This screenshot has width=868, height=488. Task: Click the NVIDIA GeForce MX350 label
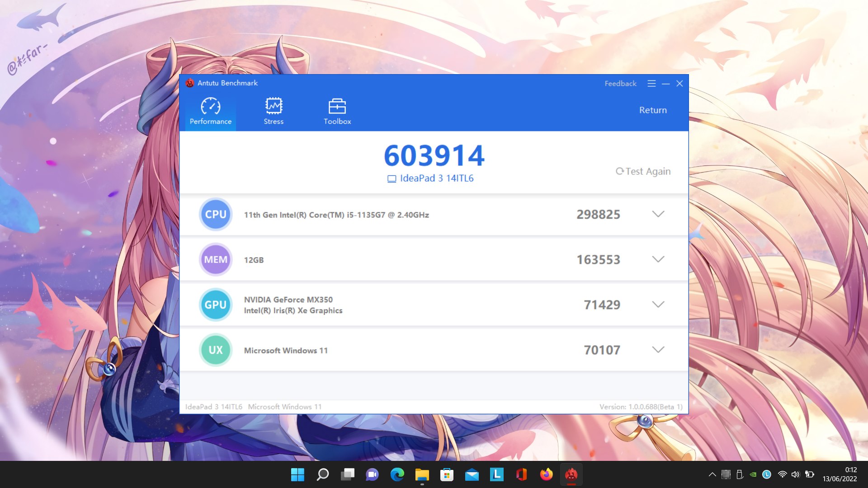(288, 300)
